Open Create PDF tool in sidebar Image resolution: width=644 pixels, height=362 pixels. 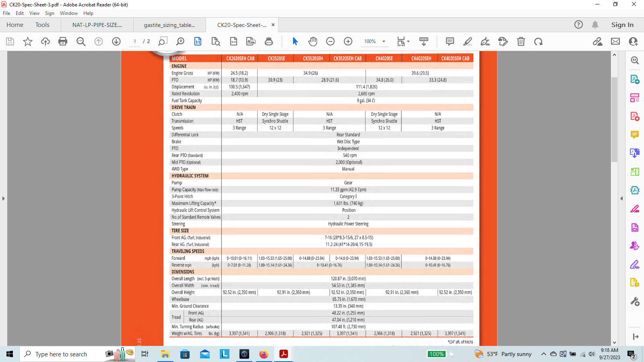(x=635, y=116)
